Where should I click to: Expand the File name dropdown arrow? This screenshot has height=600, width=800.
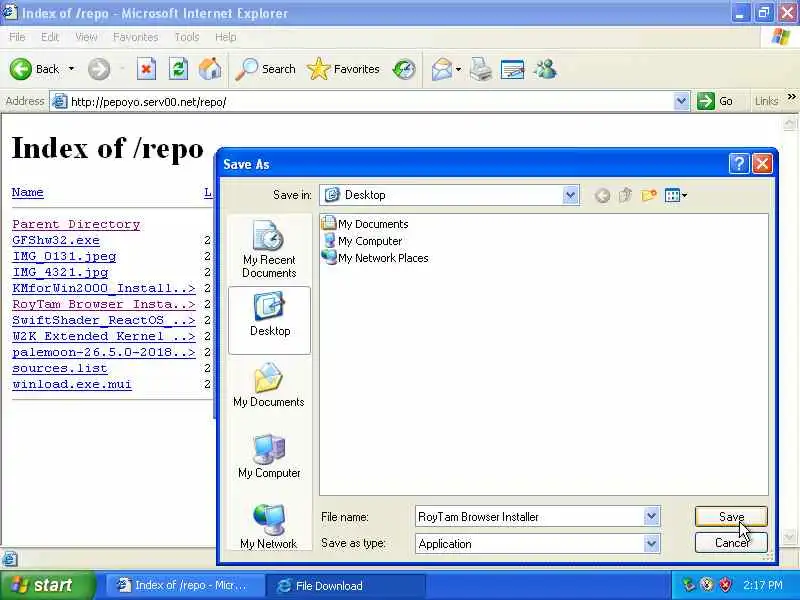click(x=652, y=517)
